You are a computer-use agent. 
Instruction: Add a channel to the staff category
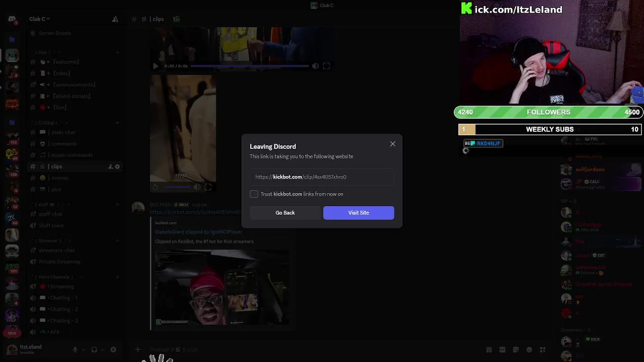click(117, 205)
